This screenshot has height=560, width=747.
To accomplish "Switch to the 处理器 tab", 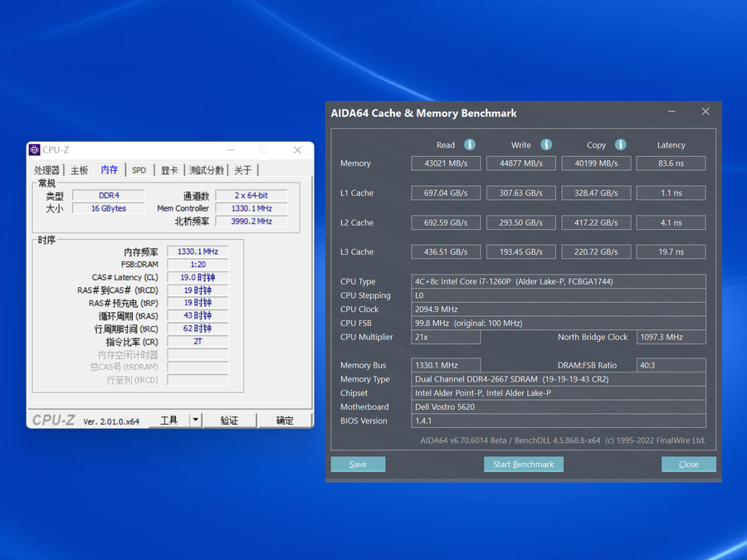I will click(x=47, y=170).
